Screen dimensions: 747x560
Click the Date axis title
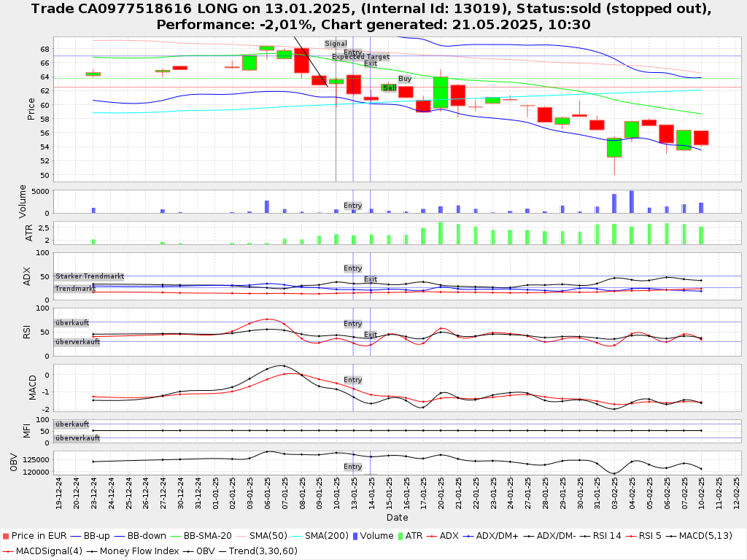[x=397, y=518]
